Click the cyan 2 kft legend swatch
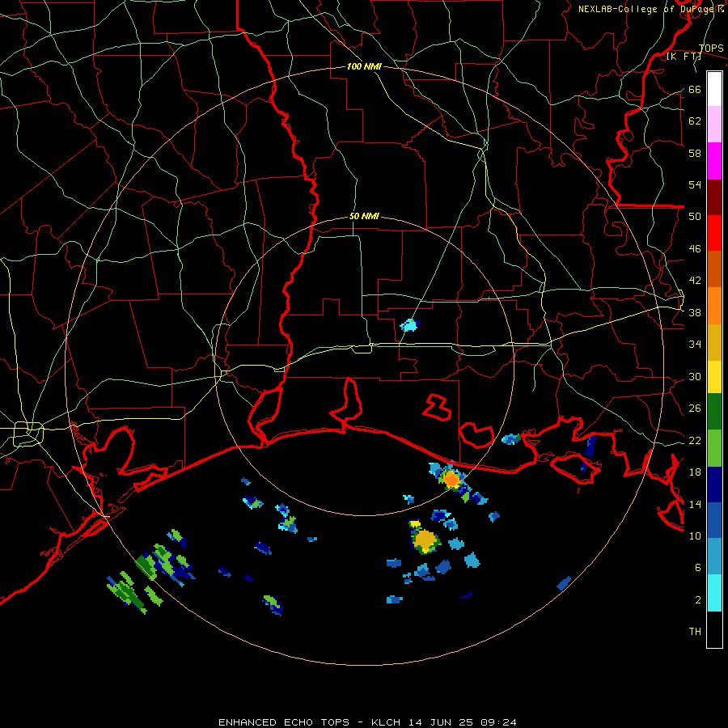This screenshot has width=728, height=728. tap(714, 593)
